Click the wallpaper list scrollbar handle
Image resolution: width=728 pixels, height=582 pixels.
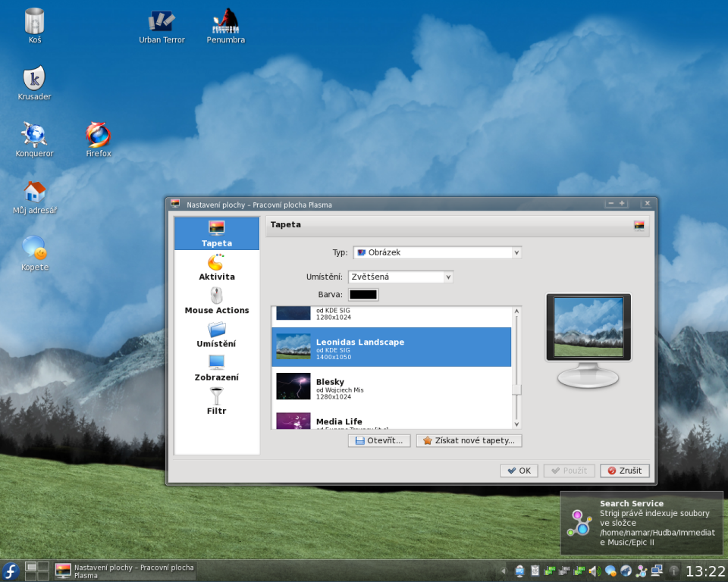coord(516,390)
